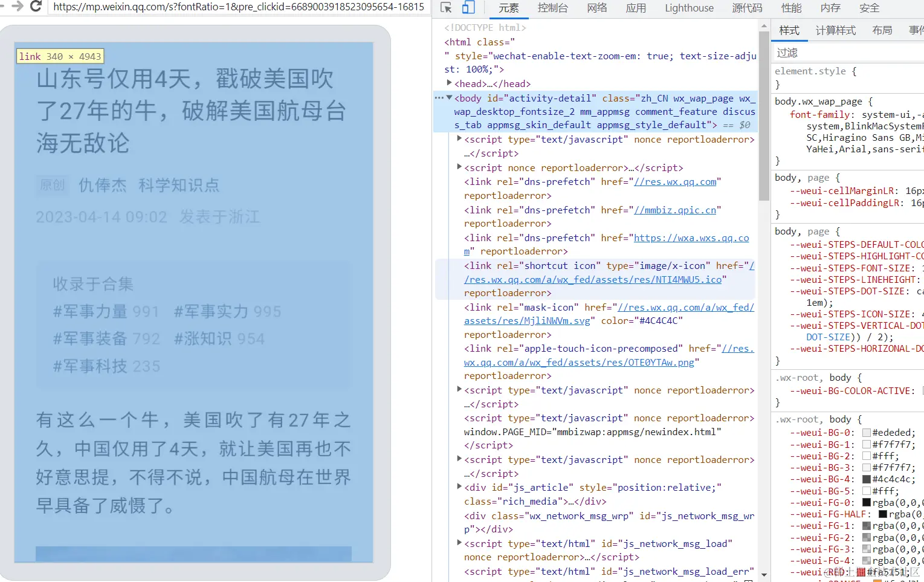Click the 原创 original badge

coord(53,186)
